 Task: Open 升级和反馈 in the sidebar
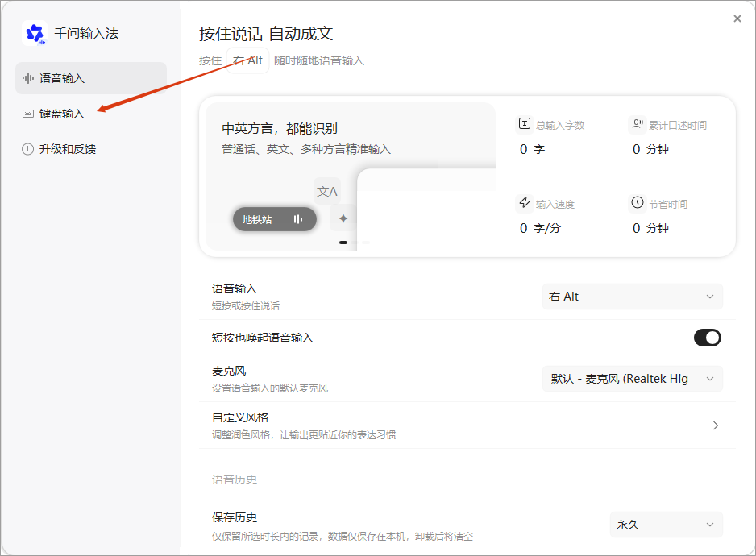click(91, 149)
